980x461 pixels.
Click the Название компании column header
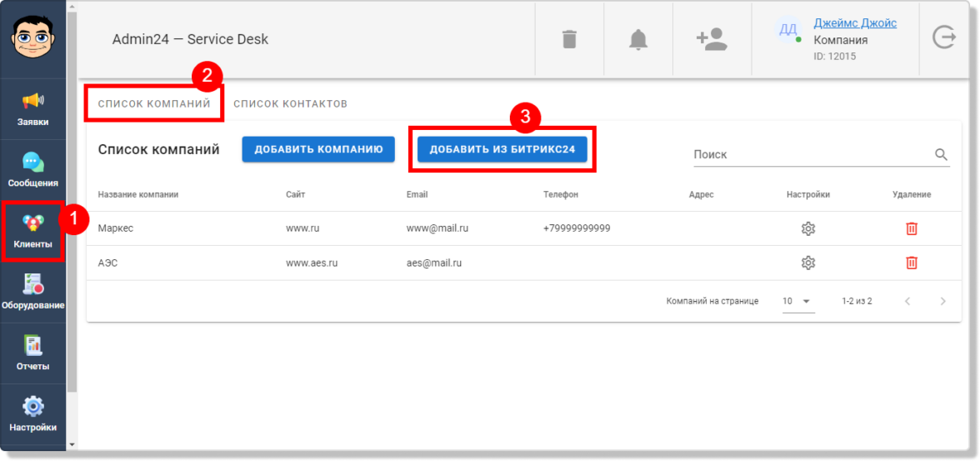[138, 194]
